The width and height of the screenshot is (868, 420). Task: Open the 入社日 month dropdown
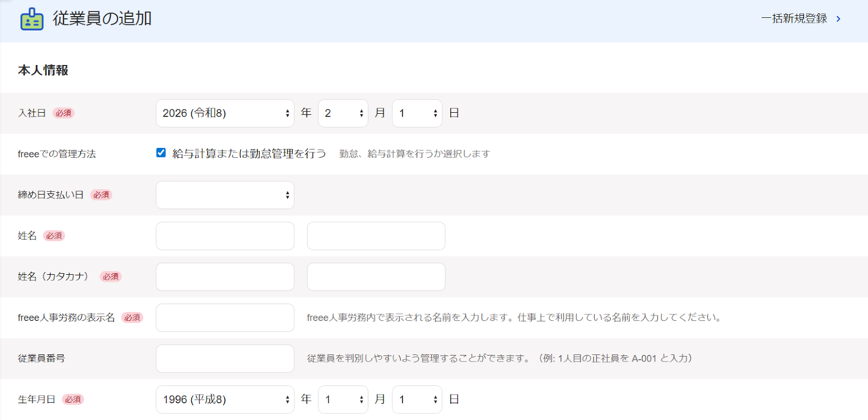click(x=343, y=113)
